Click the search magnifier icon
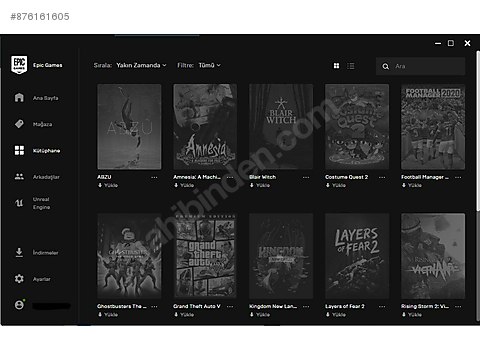 coord(386,66)
